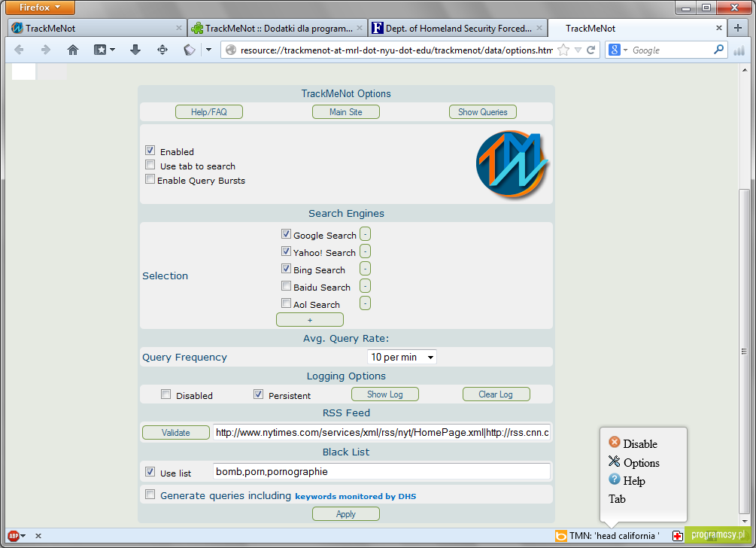The width and height of the screenshot is (756, 548).
Task: Go back using the Back arrow
Action: (x=20, y=50)
